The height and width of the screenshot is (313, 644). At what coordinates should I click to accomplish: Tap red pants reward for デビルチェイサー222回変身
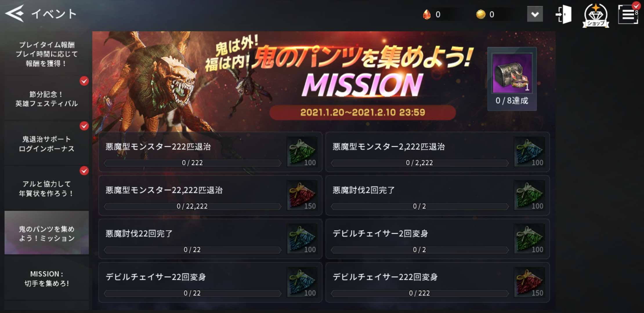(529, 282)
